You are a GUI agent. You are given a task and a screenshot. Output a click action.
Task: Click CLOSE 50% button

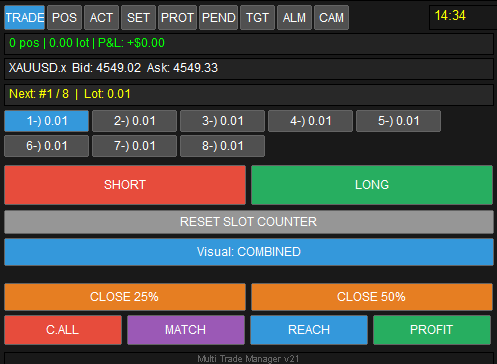[x=372, y=297]
